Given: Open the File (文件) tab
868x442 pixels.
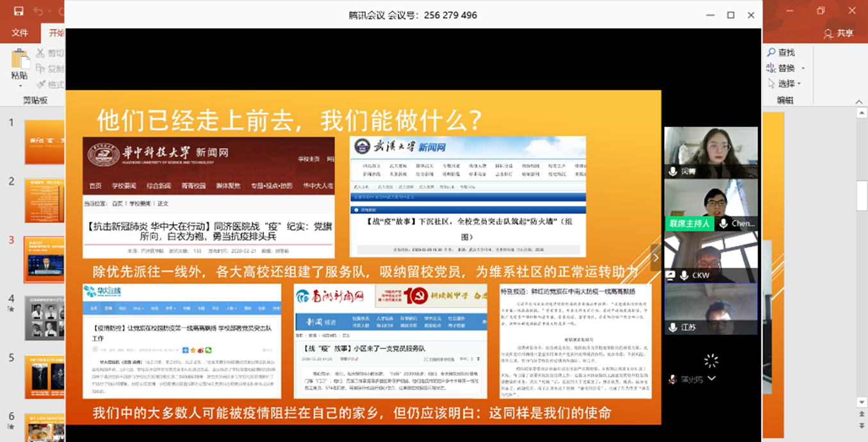Looking at the screenshot, I should (20, 33).
